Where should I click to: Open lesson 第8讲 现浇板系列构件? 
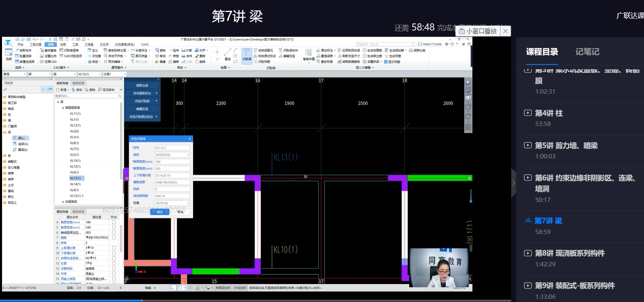click(570, 253)
